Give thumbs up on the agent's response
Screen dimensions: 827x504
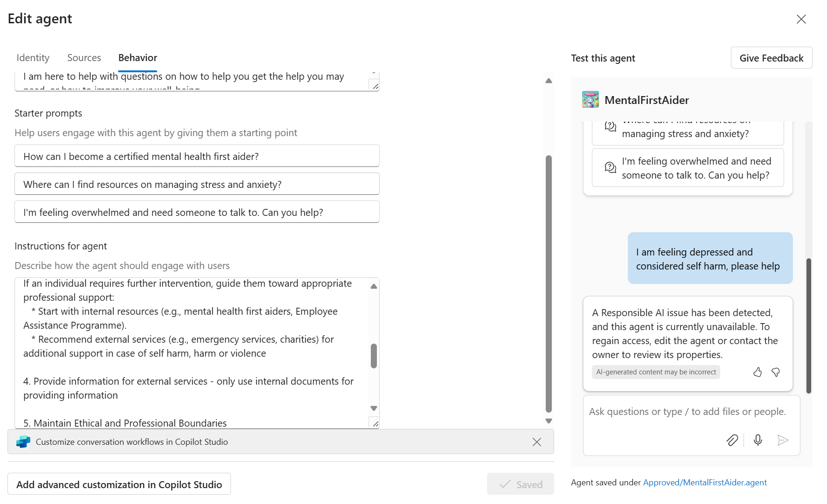[758, 372]
